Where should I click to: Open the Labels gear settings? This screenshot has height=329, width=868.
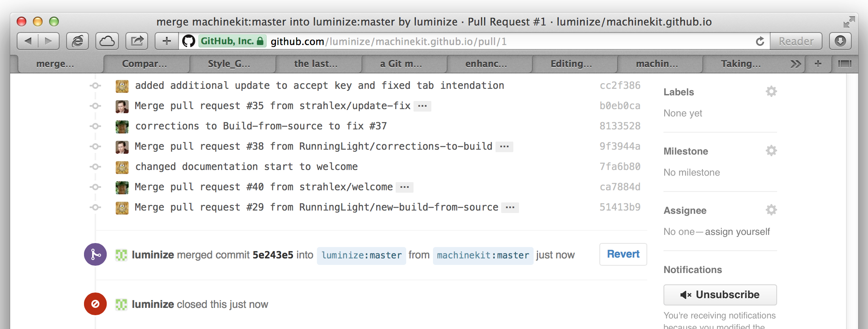point(771,92)
